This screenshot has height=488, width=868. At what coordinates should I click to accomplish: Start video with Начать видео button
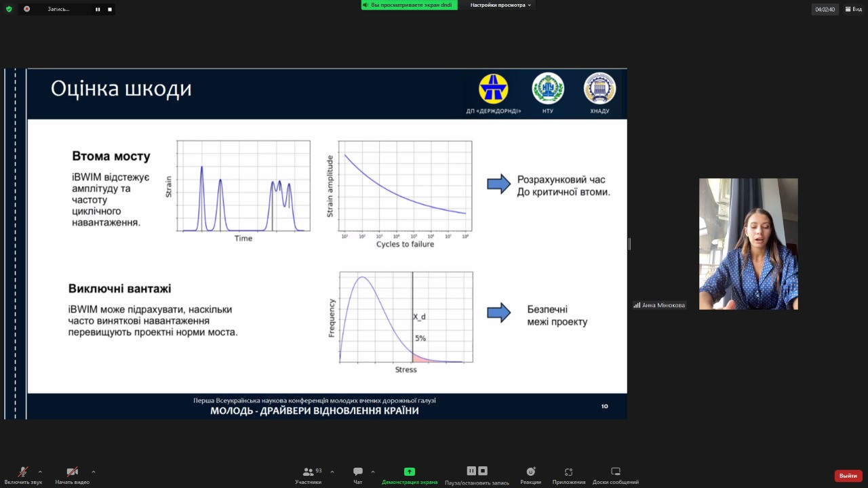(x=72, y=472)
